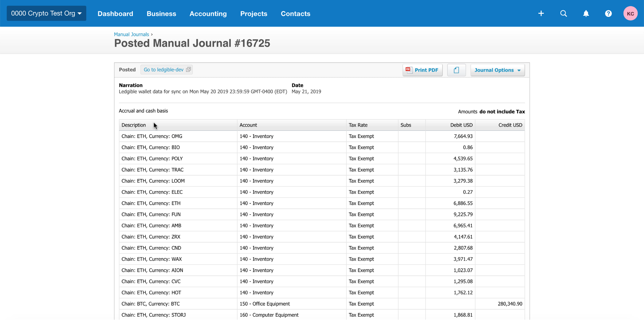644x320 pixels.
Task: Click Tax Exempt in the BTC row
Action: point(361,304)
